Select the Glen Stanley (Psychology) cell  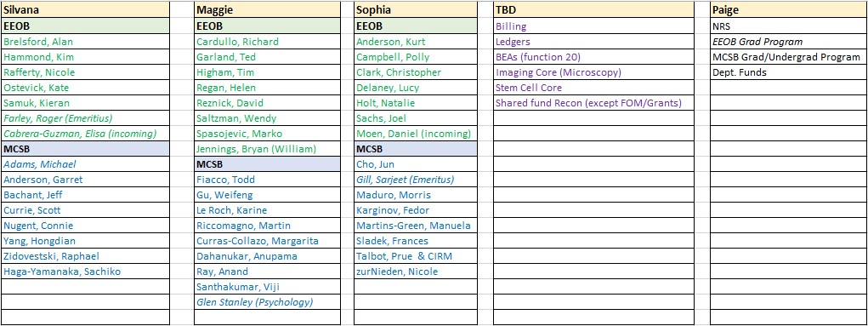[268, 302]
